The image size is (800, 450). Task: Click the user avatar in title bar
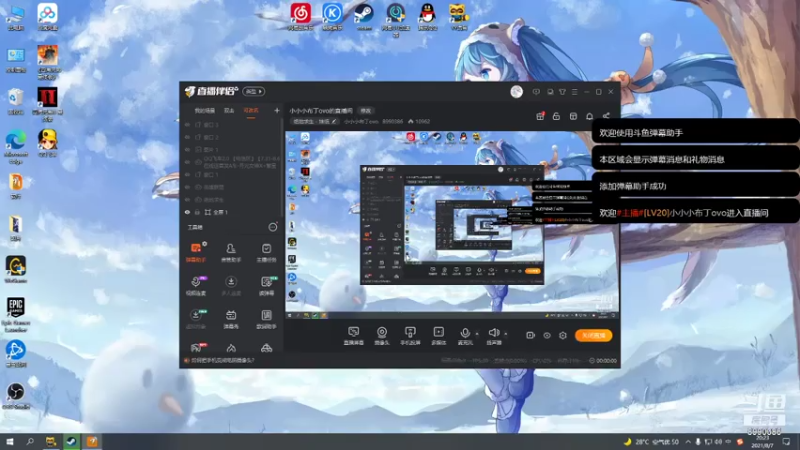coord(516,91)
